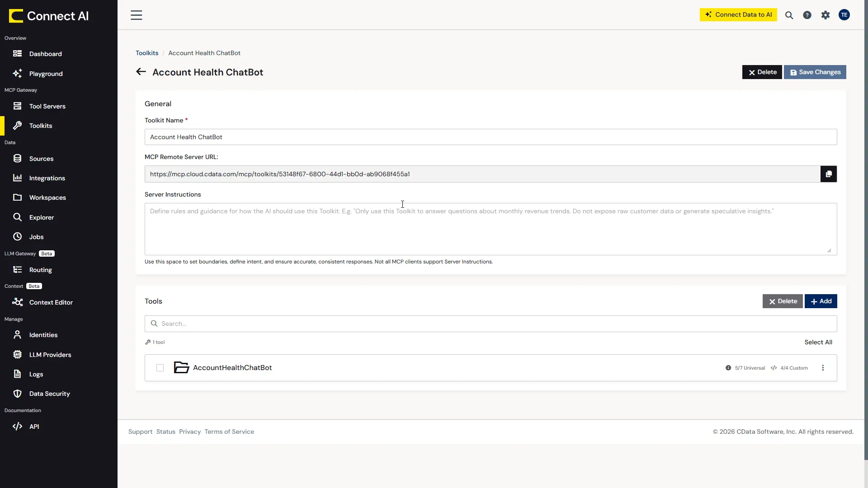Follow the Toolkits breadcrumb link
Viewport: 868px width, 488px height.
point(147,53)
